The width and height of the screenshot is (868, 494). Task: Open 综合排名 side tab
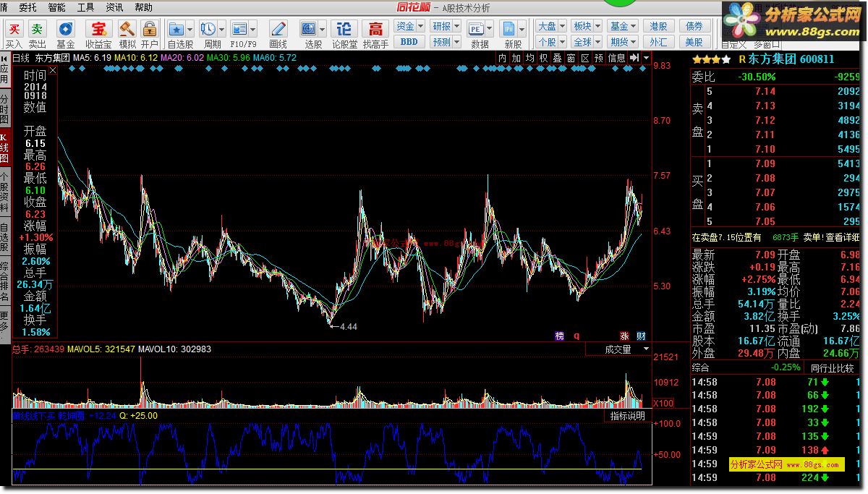coord(4,282)
